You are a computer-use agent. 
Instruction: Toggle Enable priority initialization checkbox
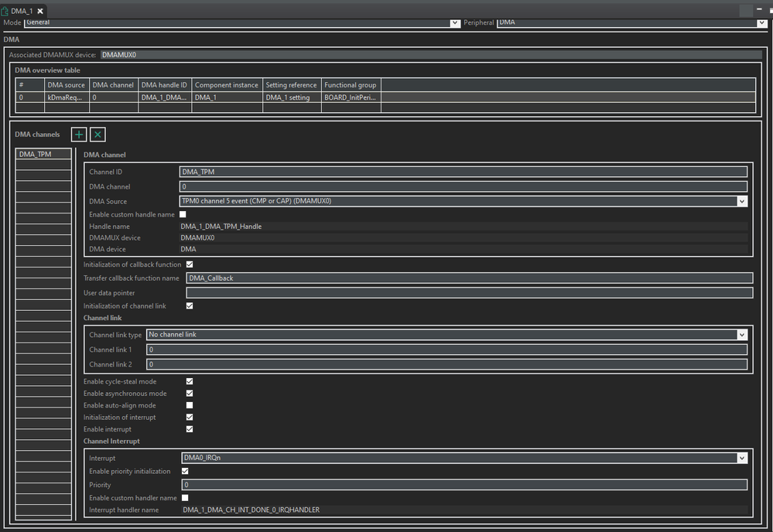185,472
